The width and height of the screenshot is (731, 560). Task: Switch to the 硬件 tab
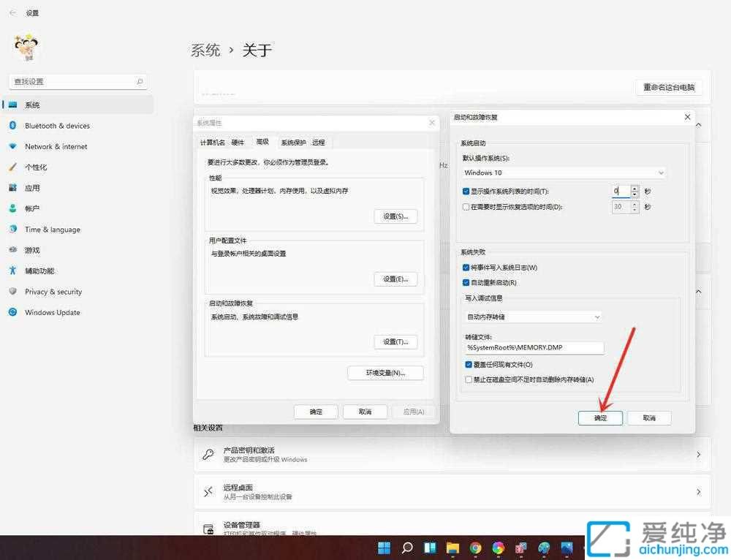(238, 143)
